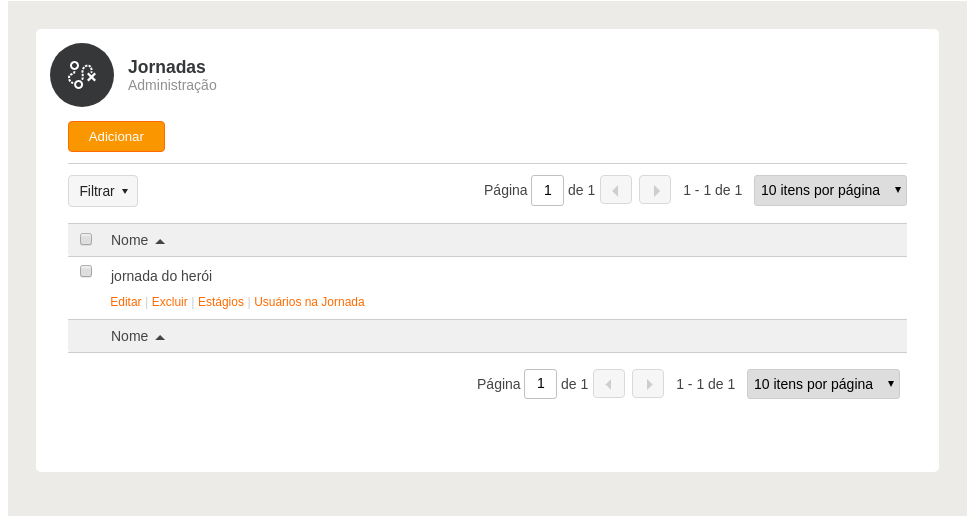Open the Filtrar dropdown
Image resolution: width=975 pixels, height=525 pixels.
pyautogui.click(x=103, y=191)
